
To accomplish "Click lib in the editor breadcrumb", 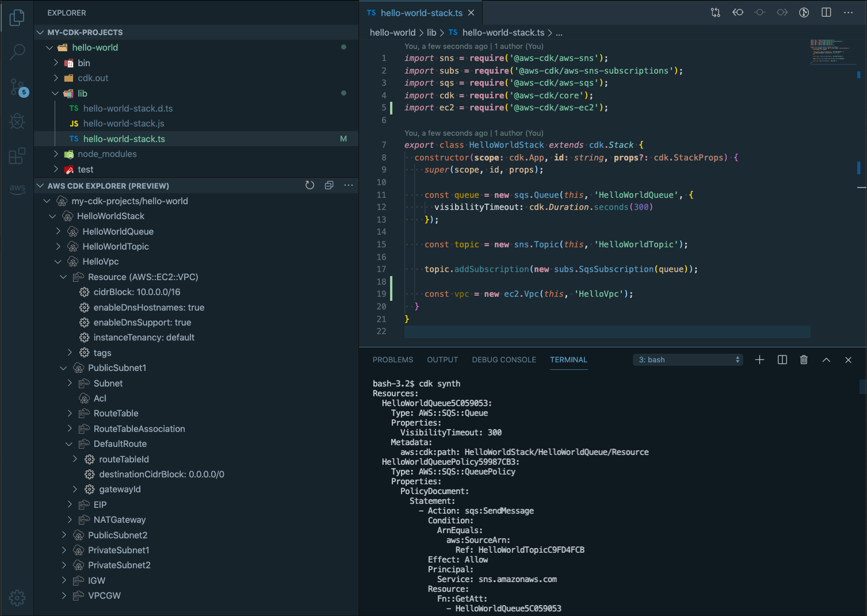I will (431, 32).
